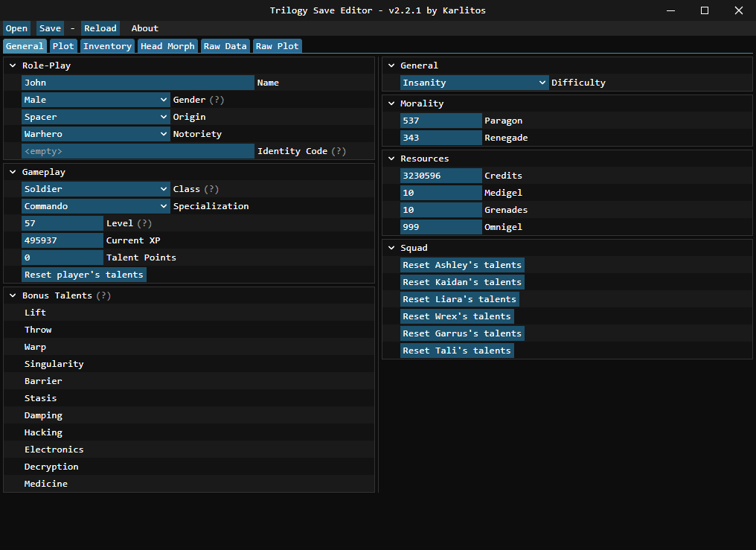Edit the Current XP field
The image size is (756, 550).
[63, 240]
